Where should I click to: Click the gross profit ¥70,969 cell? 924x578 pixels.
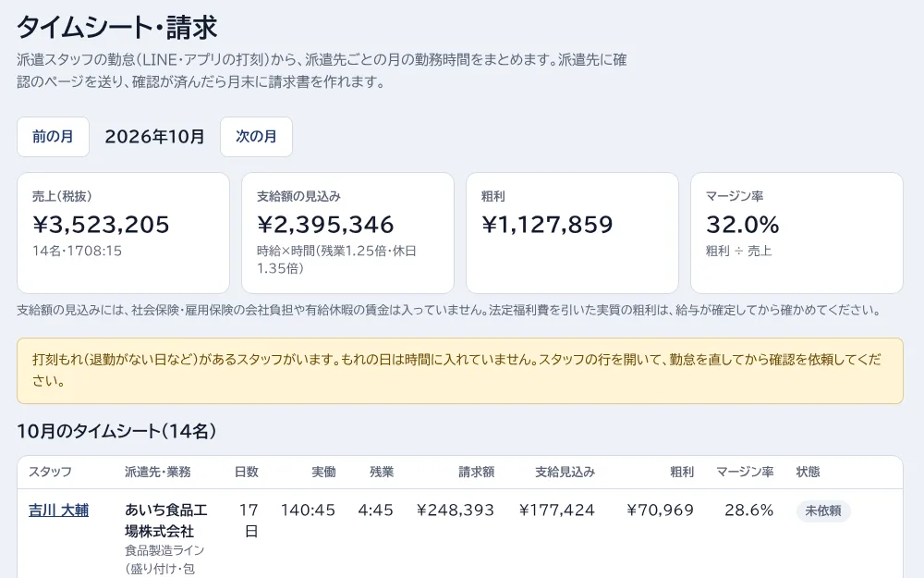coord(660,510)
